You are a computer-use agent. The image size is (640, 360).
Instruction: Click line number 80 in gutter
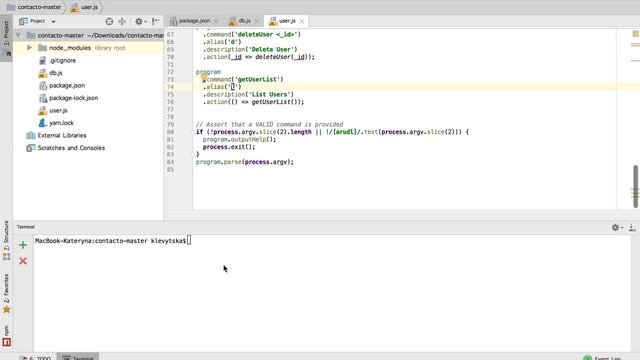170,132
